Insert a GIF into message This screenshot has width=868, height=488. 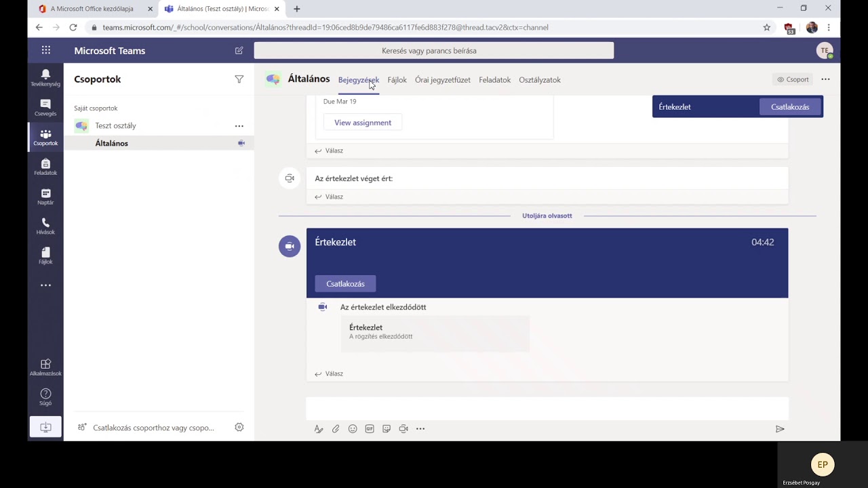pyautogui.click(x=370, y=428)
